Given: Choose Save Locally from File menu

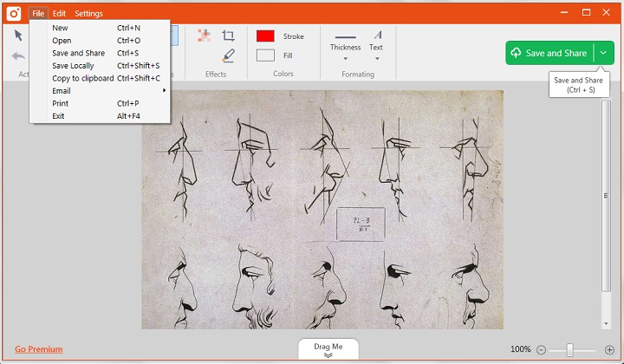Looking at the screenshot, I should [100, 66].
